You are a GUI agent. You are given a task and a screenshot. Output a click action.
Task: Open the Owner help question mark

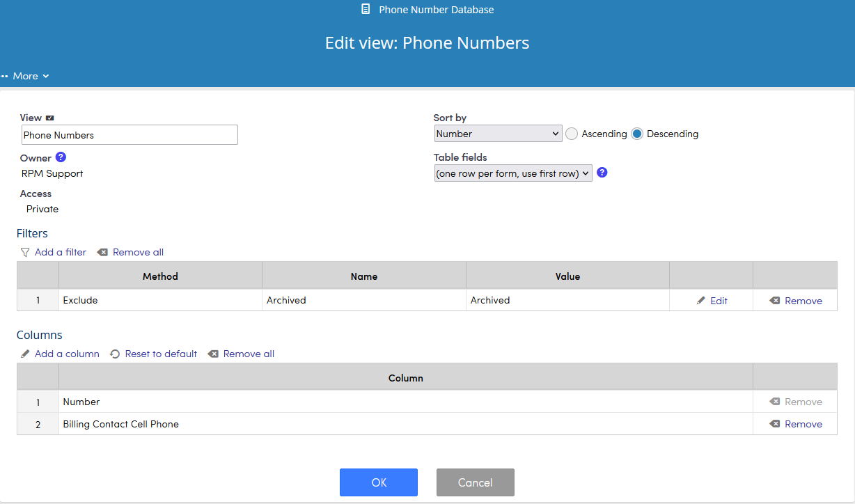click(61, 157)
